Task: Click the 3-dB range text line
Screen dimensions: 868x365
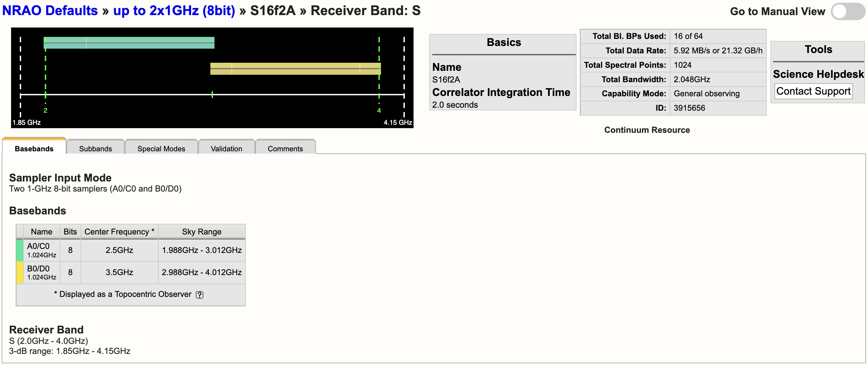Action: 70,351
